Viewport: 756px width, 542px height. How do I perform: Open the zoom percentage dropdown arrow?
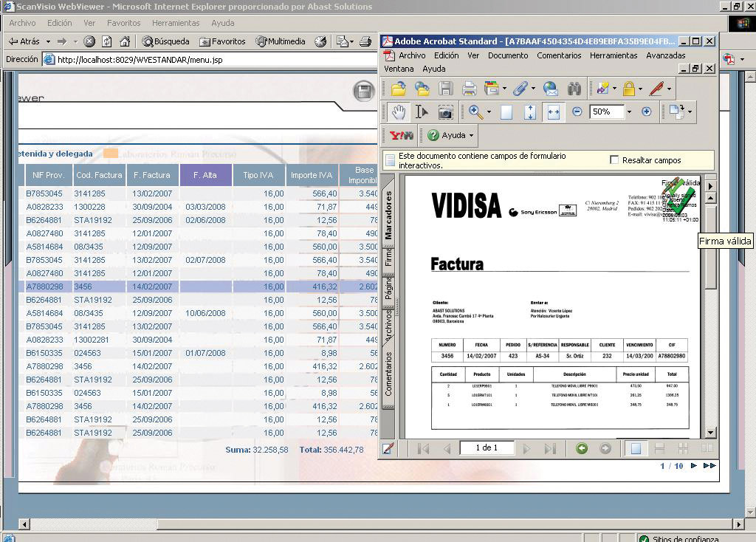point(629,112)
